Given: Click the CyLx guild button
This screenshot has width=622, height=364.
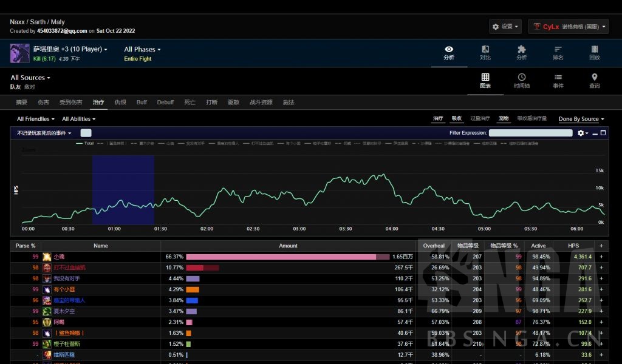Looking at the screenshot, I should coord(568,27).
